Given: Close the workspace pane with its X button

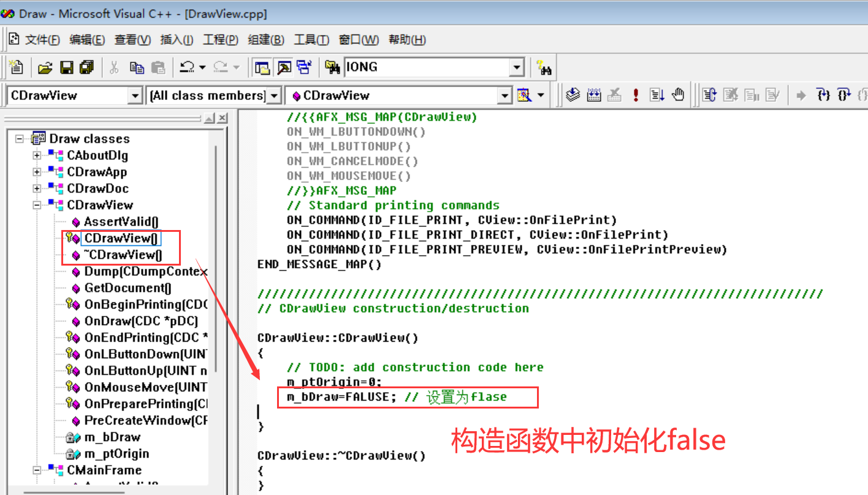Looking at the screenshot, I should coord(222,118).
